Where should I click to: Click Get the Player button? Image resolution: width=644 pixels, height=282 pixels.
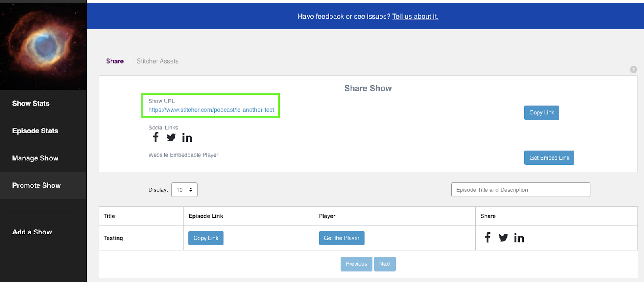[x=342, y=238]
